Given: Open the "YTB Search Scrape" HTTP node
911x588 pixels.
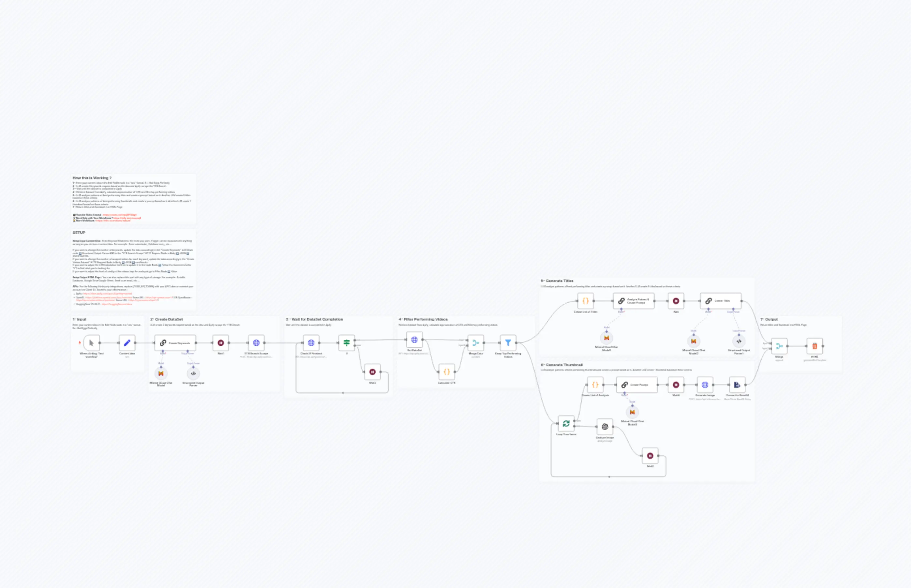Looking at the screenshot, I should tap(256, 342).
